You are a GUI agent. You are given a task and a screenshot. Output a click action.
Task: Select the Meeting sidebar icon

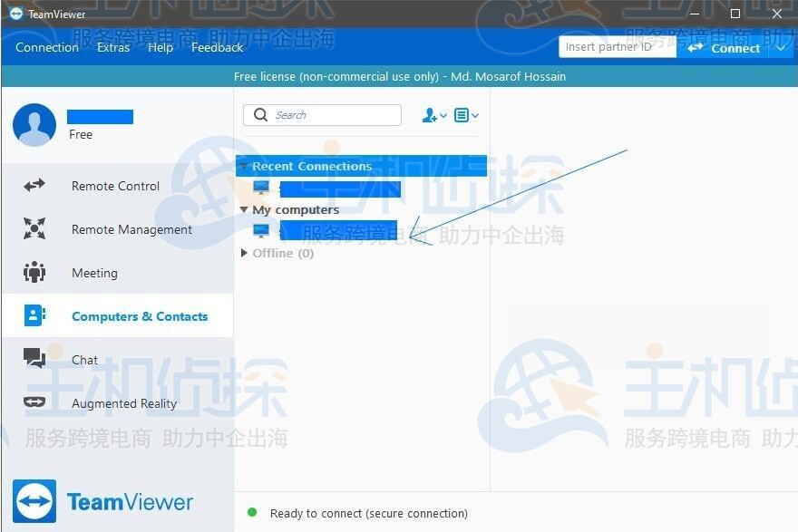[34, 273]
